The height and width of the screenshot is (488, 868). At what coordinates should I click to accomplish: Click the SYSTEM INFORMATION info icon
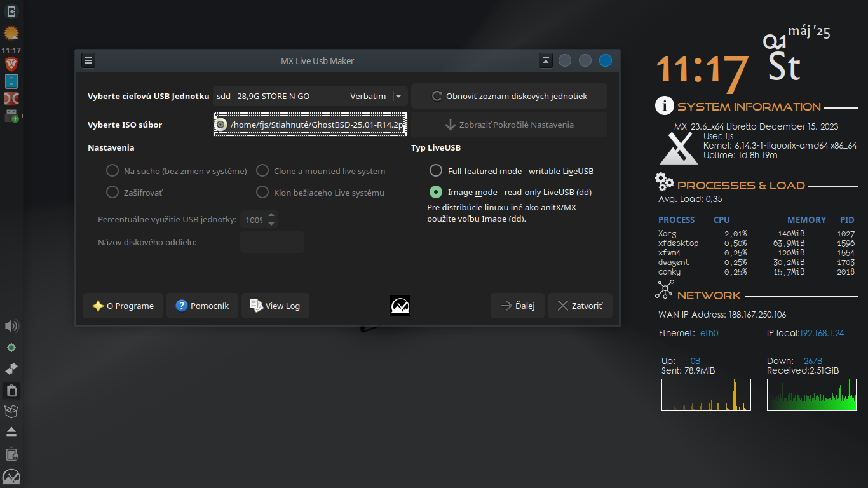pos(664,106)
